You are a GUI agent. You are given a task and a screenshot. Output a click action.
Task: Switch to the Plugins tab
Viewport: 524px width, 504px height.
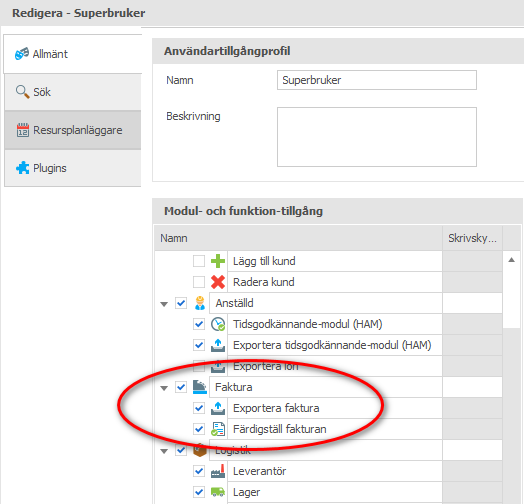pyautogui.click(x=73, y=168)
